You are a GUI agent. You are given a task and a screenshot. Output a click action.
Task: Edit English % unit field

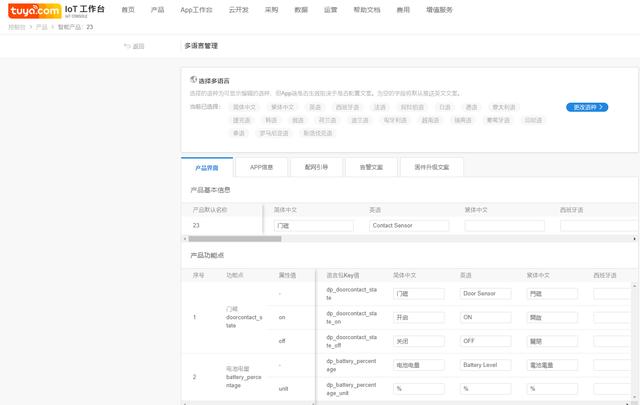coord(485,389)
